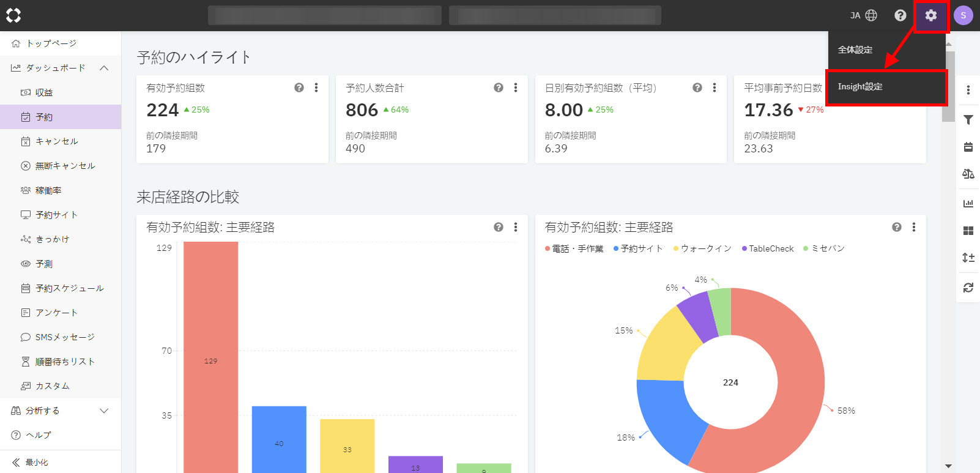
Task: Click the TableCheck logo in top left
Action: [x=13, y=15]
